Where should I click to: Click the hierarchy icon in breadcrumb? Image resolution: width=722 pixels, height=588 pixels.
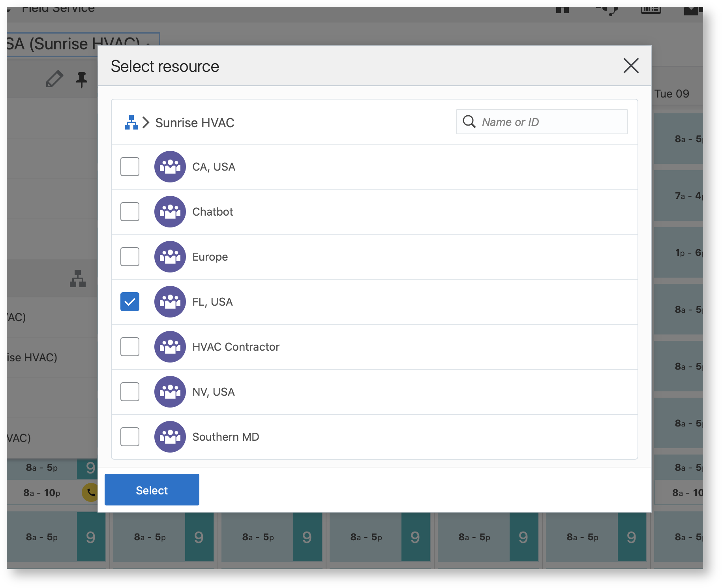point(131,122)
